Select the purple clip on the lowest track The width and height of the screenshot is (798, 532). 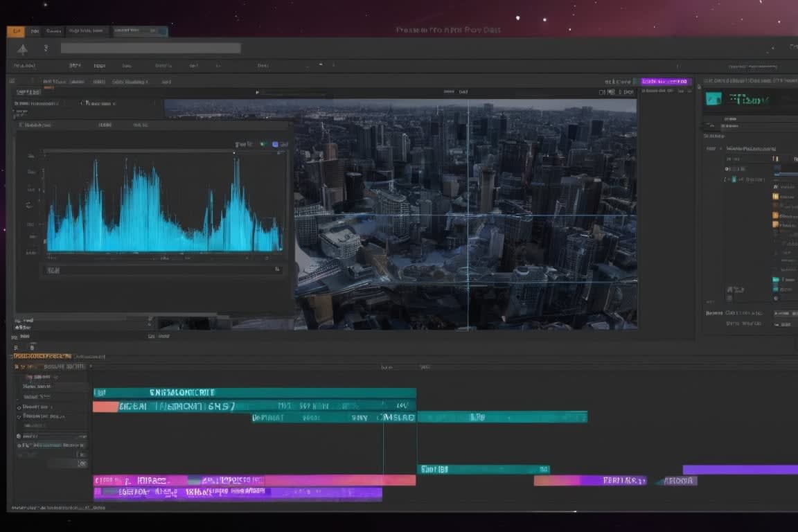tap(238, 493)
